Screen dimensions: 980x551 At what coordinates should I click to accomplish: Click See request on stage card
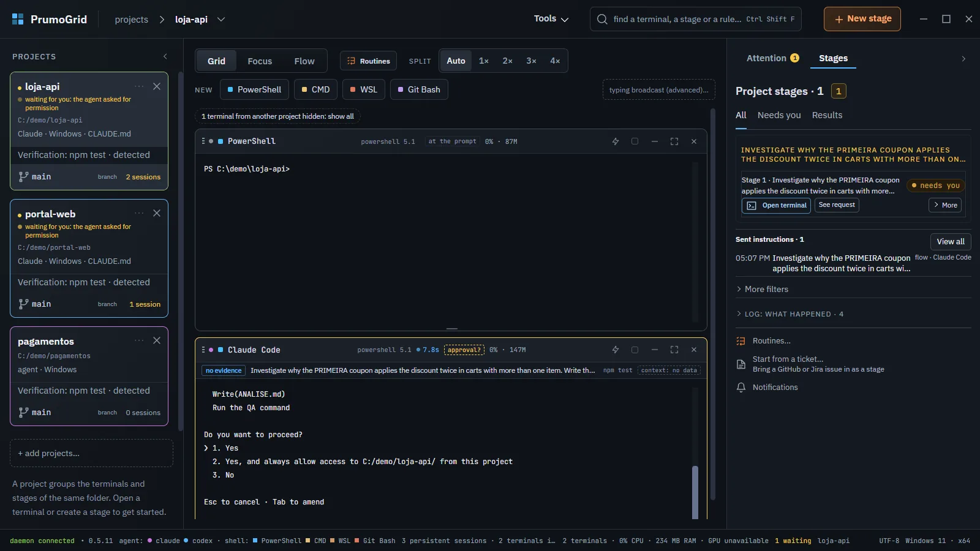(x=837, y=205)
